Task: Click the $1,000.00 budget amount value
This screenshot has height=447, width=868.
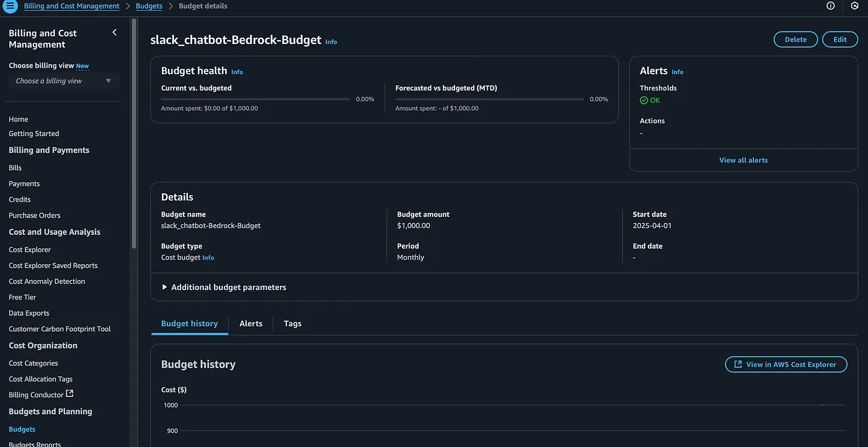Action: click(x=414, y=226)
